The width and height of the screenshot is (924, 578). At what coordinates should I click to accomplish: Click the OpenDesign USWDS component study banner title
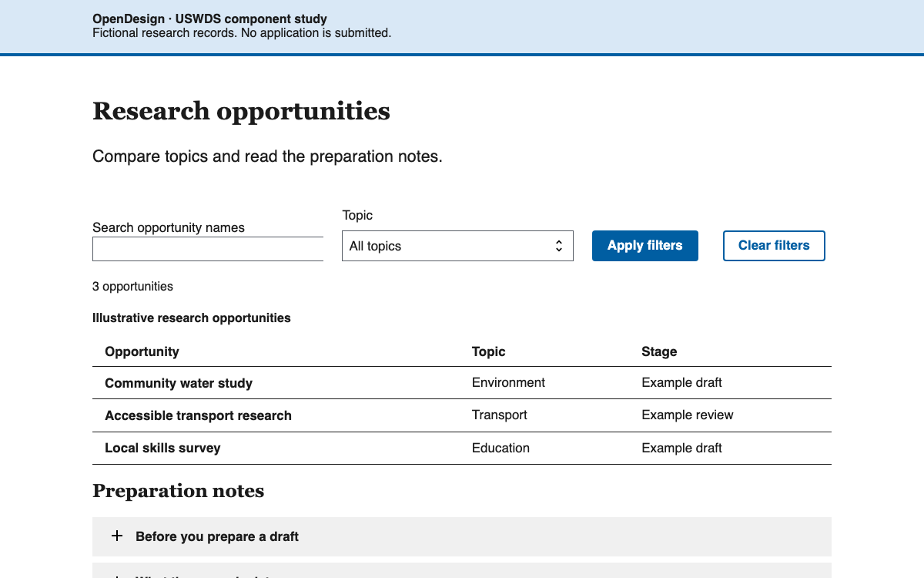(209, 18)
